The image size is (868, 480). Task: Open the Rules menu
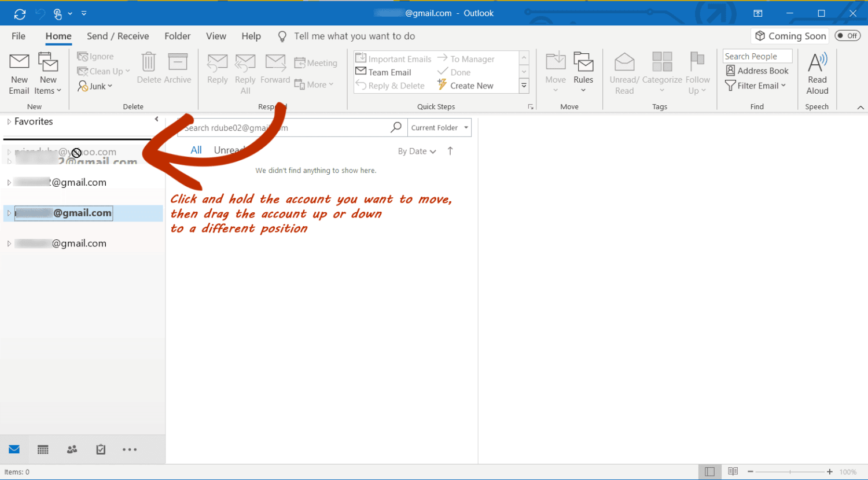pyautogui.click(x=583, y=72)
